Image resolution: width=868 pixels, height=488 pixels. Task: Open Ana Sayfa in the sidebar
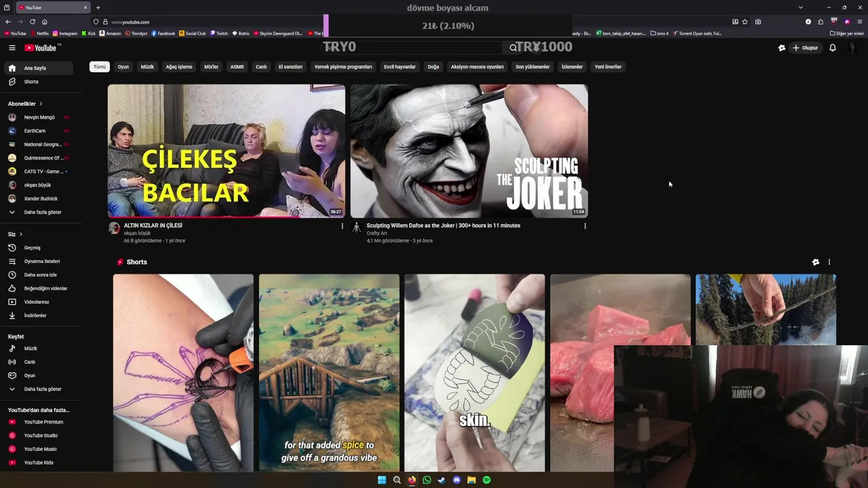[38, 68]
